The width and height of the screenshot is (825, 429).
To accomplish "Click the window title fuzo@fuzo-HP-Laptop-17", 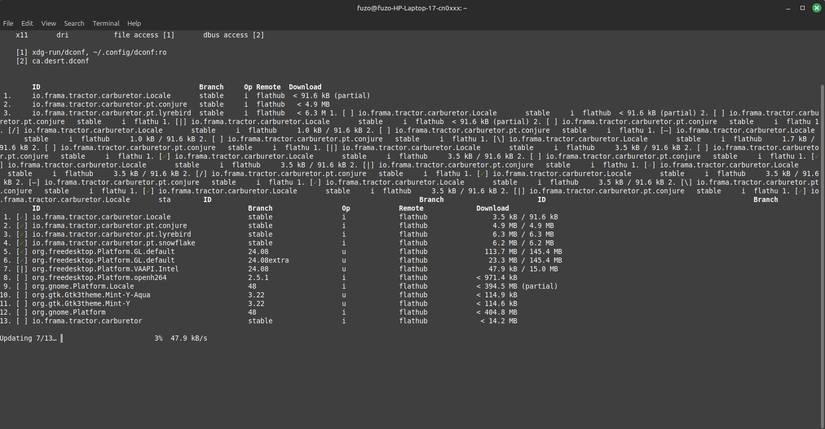I will (x=412, y=8).
